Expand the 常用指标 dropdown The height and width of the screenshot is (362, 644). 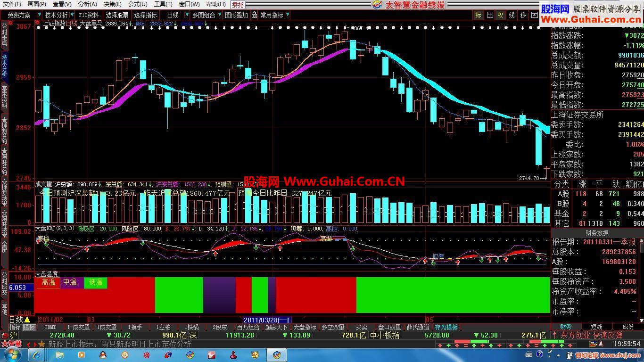pyautogui.click(x=287, y=15)
